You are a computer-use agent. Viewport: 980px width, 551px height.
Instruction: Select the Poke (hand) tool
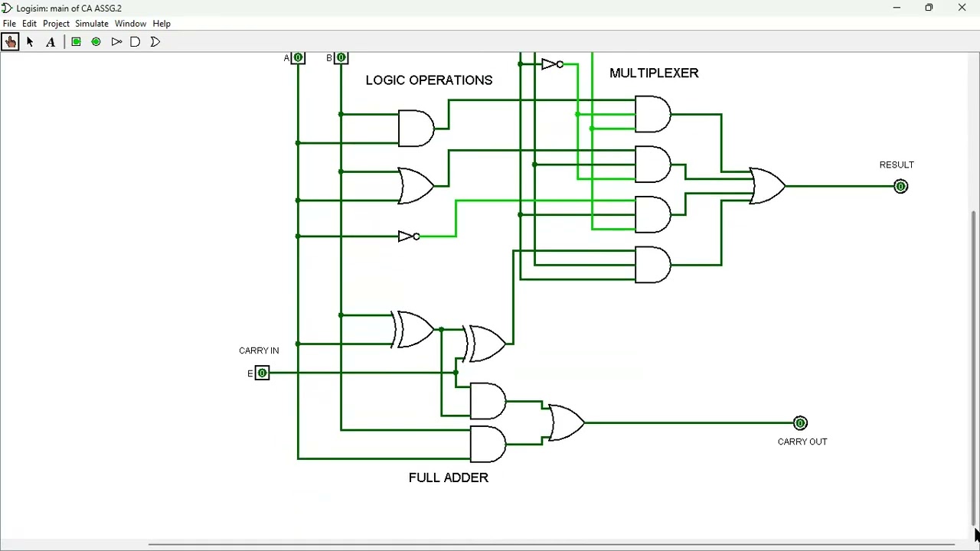10,42
